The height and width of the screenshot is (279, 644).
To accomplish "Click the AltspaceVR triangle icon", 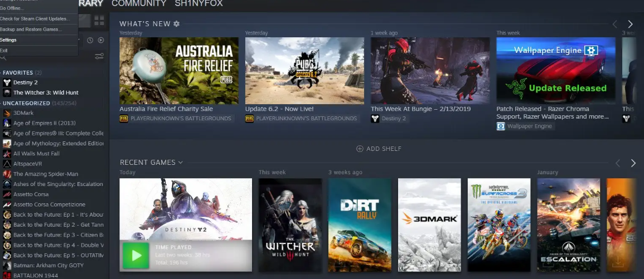I will point(7,164).
